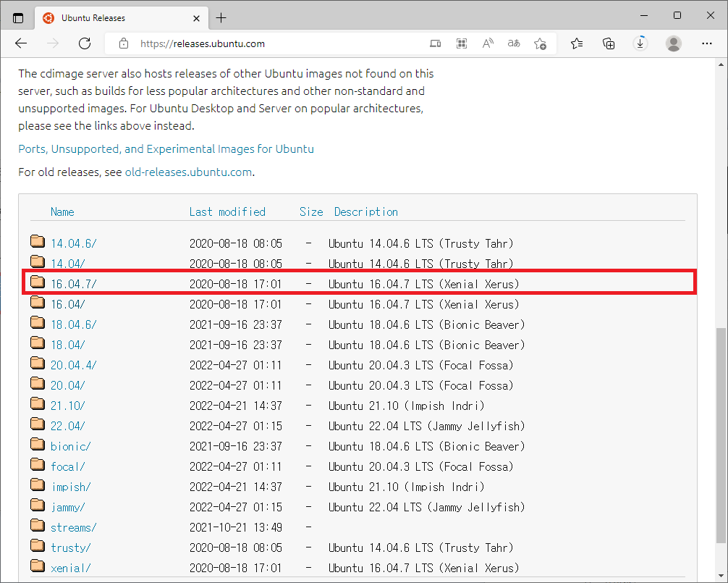
Task: Start Read Aloud from address bar
Action: point(488,43)
